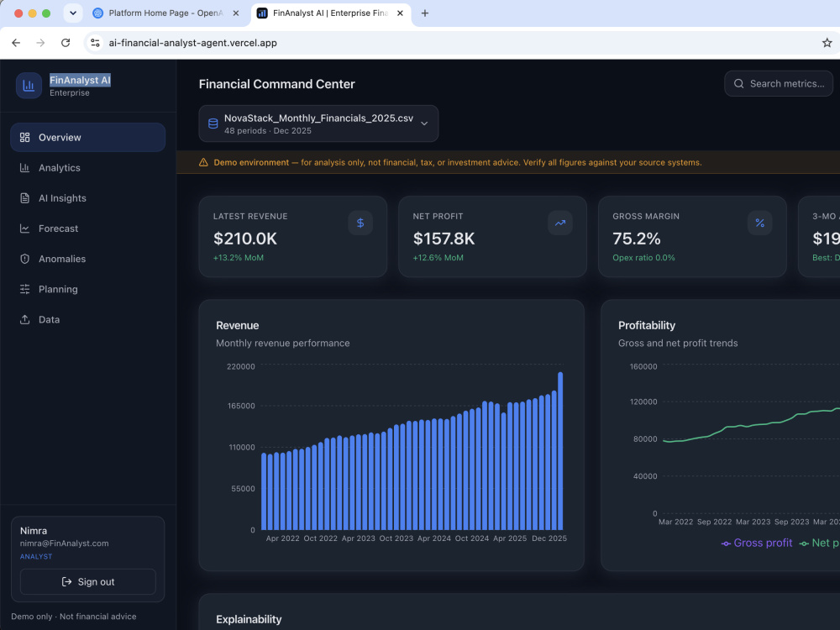Go back in browser history
This screenshot has height=630, width=840.
tap(16, 43)
